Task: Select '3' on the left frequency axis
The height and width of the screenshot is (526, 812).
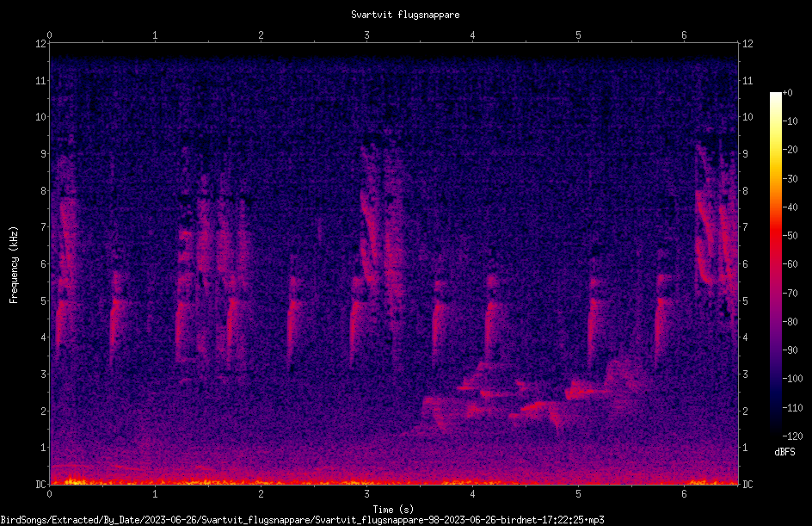Action: [x=44, y=374]
